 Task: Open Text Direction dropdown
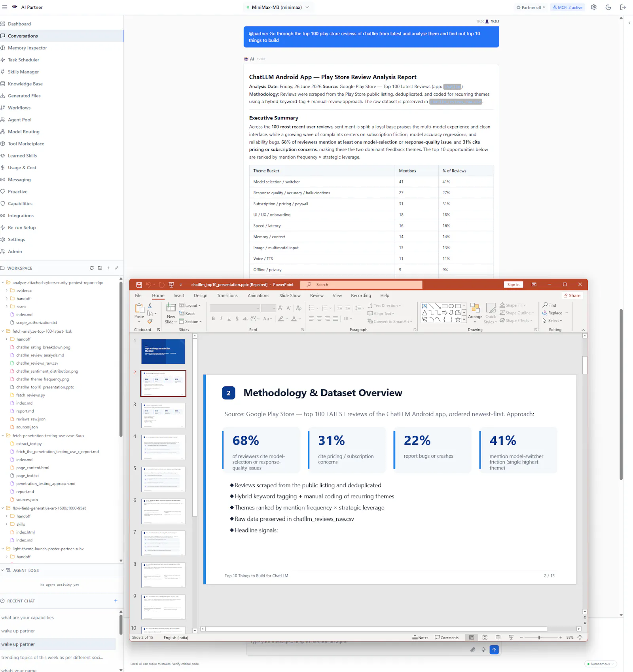tap(384, 306)
